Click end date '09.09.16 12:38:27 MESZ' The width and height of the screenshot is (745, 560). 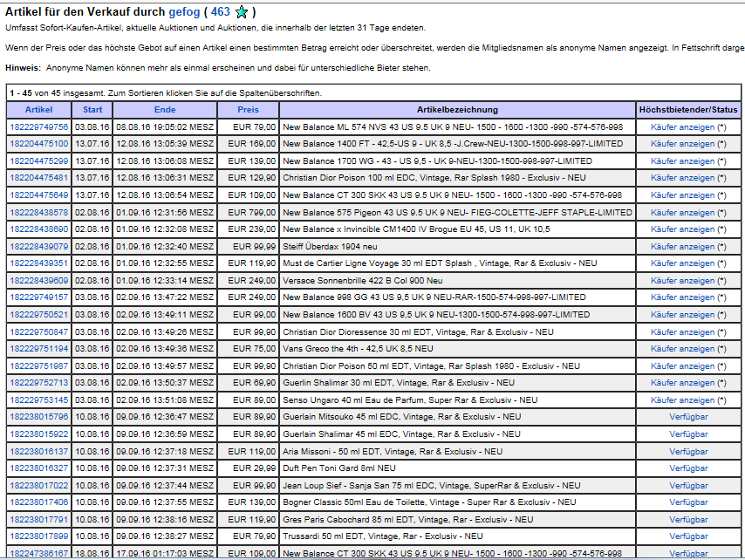coord(165,536)
